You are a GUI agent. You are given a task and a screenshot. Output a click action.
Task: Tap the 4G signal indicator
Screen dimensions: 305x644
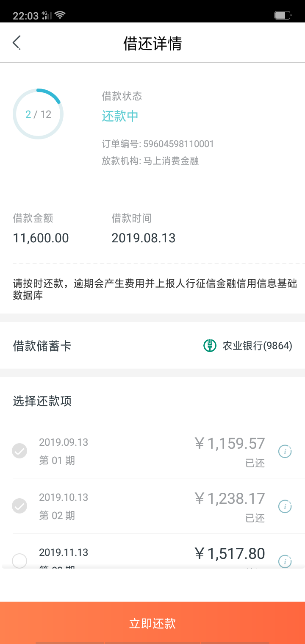point(46,16)
